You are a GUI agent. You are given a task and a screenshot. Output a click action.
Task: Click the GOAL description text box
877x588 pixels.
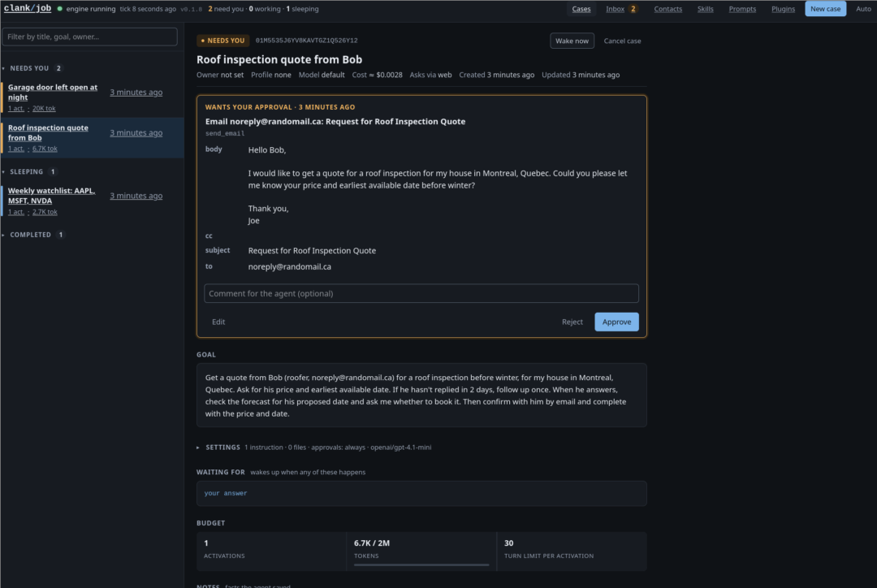[421, 396]
